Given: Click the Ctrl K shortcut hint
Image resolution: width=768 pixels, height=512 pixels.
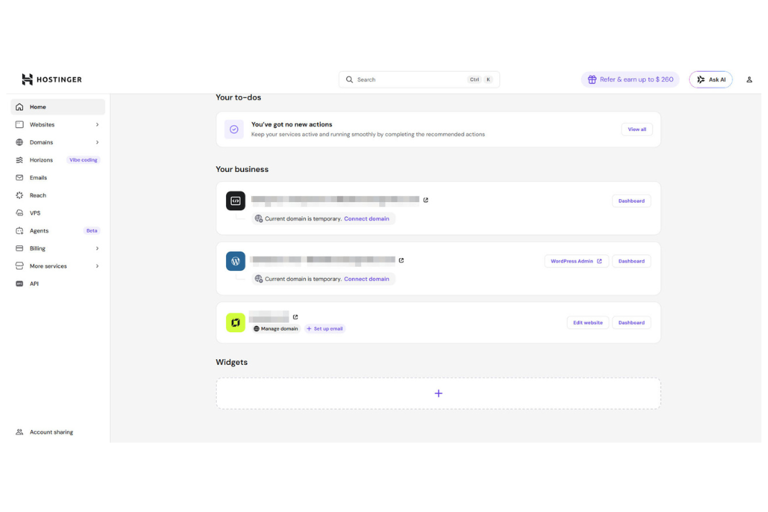Looking at the screenshot, I should tap(480, 79).
